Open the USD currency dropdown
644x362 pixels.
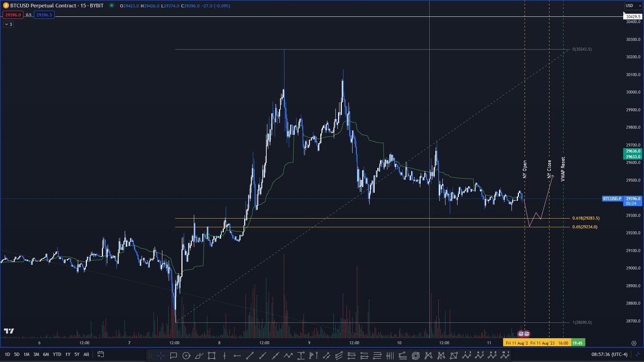click(x=632, y=5)
